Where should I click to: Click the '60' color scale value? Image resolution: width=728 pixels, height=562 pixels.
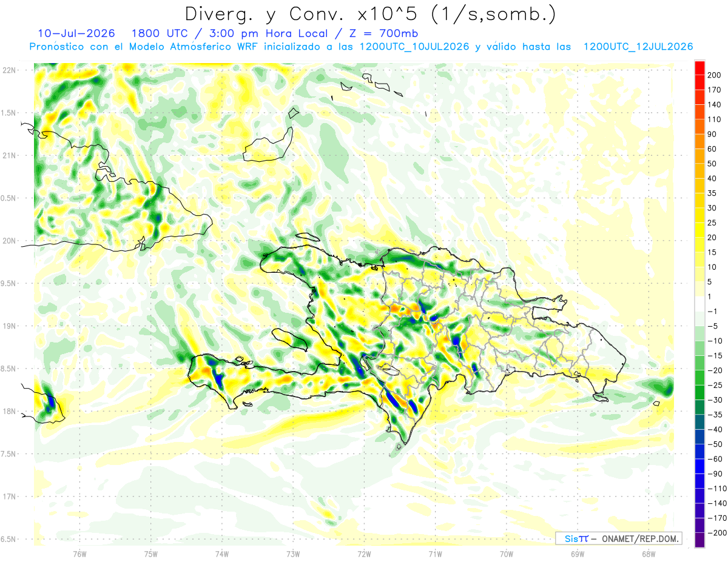tap(712, 149)
